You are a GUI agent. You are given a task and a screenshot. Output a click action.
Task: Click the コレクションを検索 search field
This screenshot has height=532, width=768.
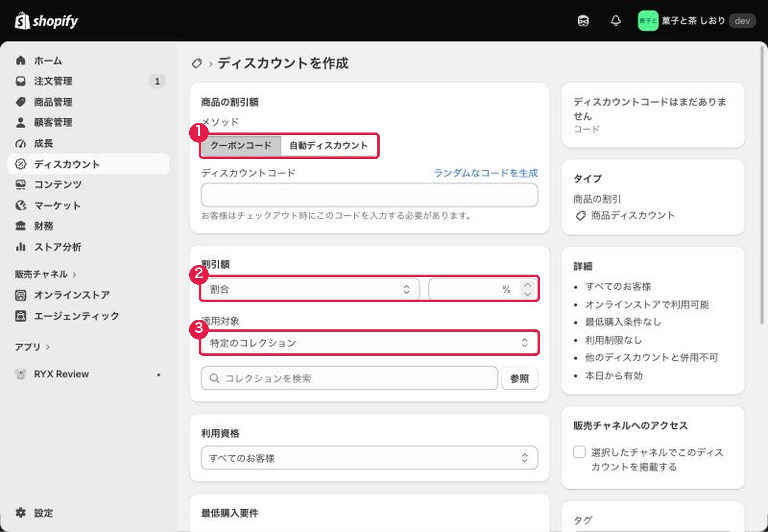349,378
